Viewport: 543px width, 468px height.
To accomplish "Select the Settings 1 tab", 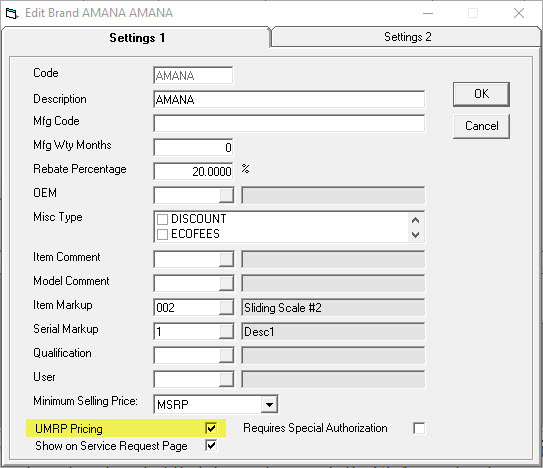I will (x=137, y=37).
